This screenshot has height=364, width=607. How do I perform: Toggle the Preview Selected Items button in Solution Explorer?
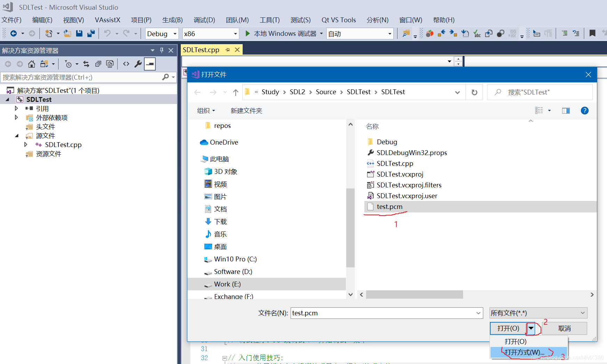[x=150, y=64]
